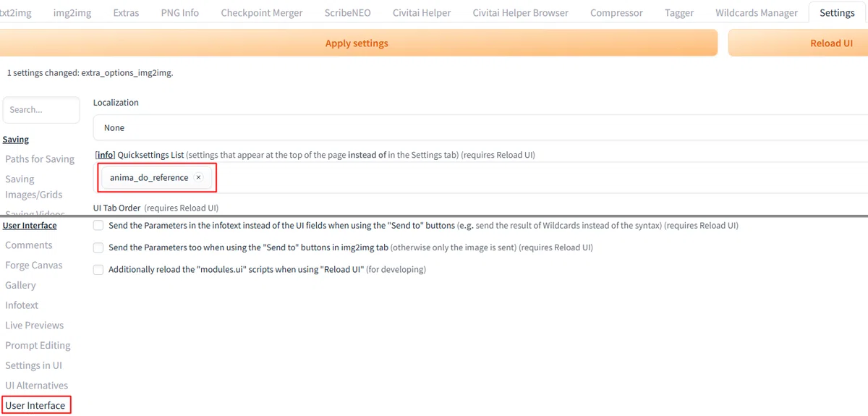The width and height of the screenshot is (868, 416).
Task: Open the Tagger tab
Action: 679,12
